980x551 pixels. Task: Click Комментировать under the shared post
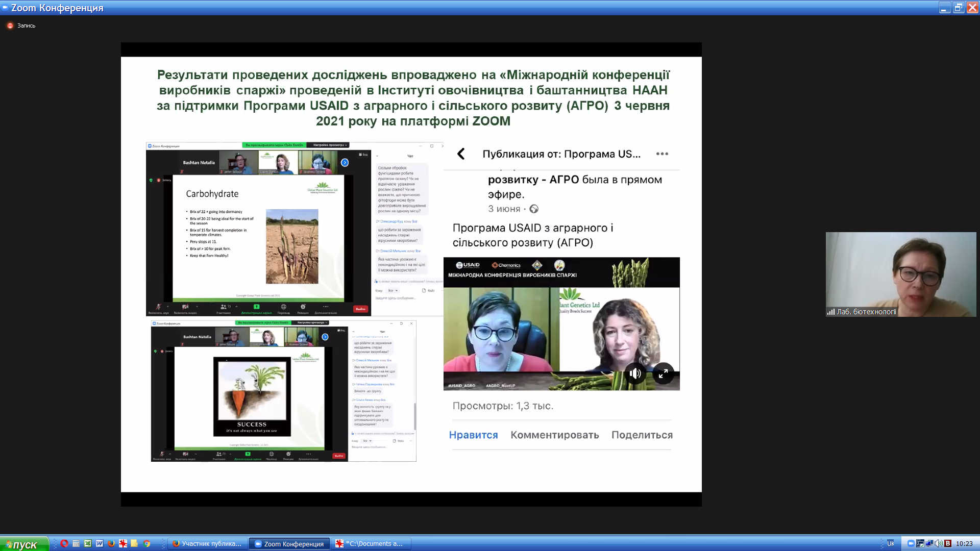[554, 435]
